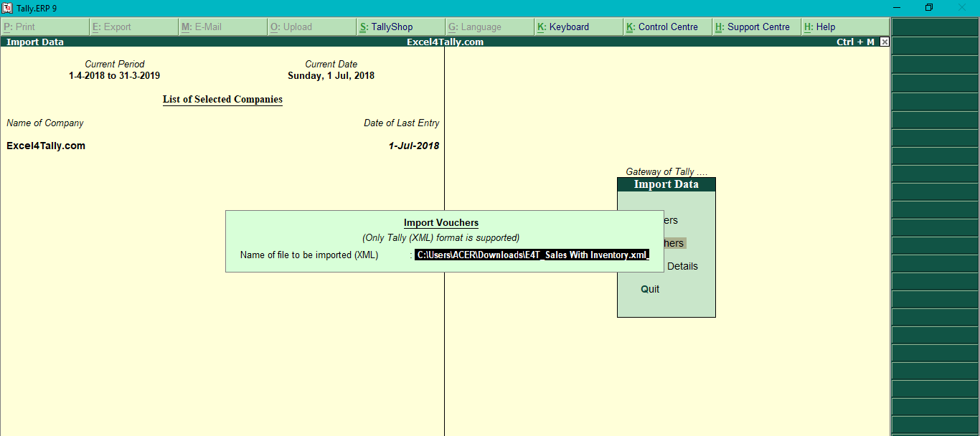
Task: Click Excel4Tally.com in company list
Action: click(x=46, y=146)
